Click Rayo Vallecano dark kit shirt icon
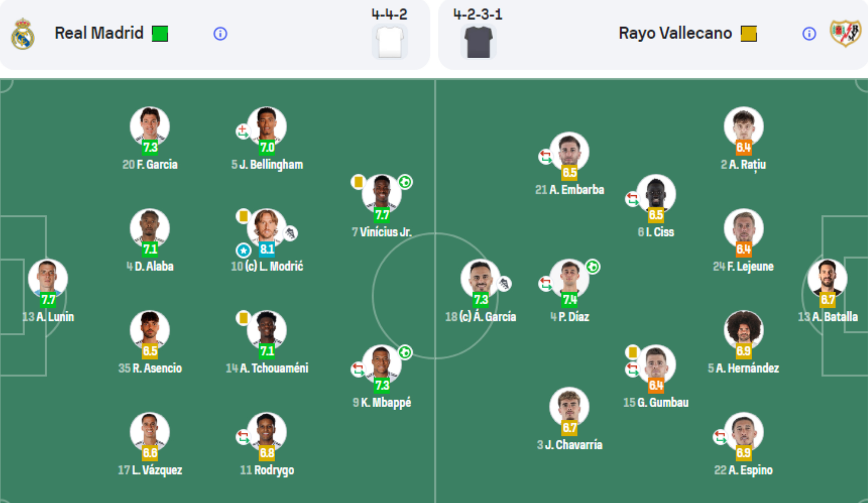This screenshot has width=868, height=503. point(478,42)
